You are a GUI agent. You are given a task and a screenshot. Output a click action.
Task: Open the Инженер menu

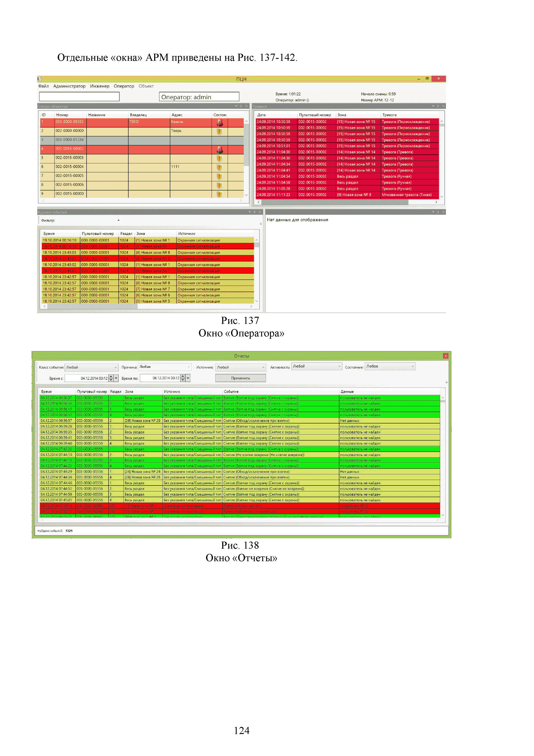[100, 86]
